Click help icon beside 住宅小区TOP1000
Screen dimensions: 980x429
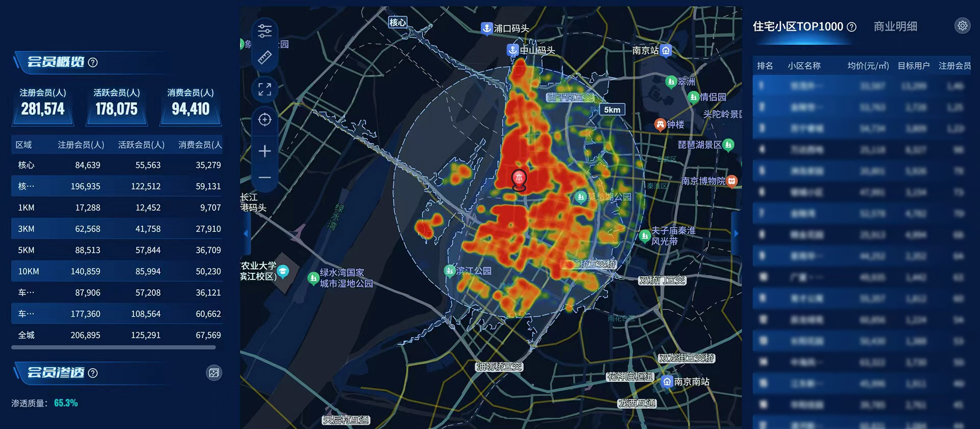pos(851,27)
